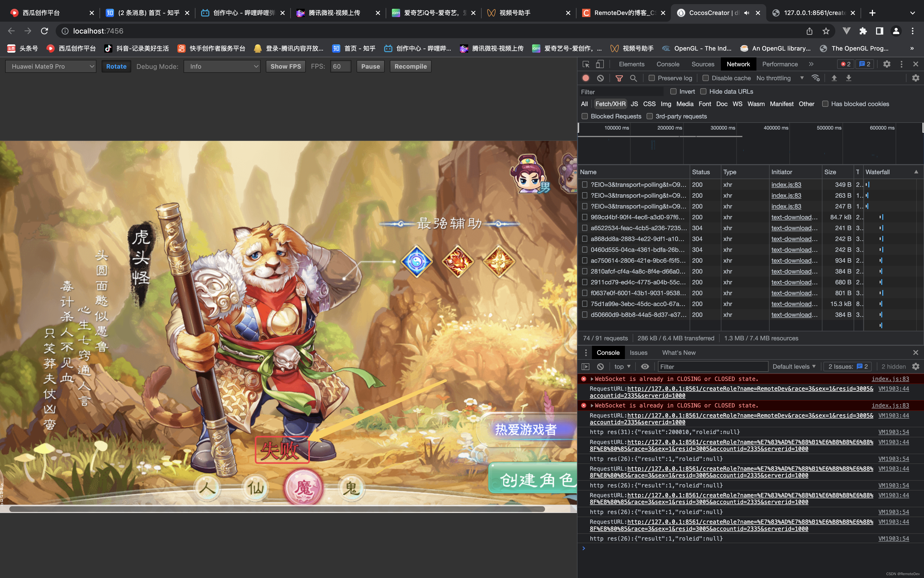Bookmark this page with star icon
Image resolution: width=924 pixels, height=578 pixels.
(x=826, y=31)
